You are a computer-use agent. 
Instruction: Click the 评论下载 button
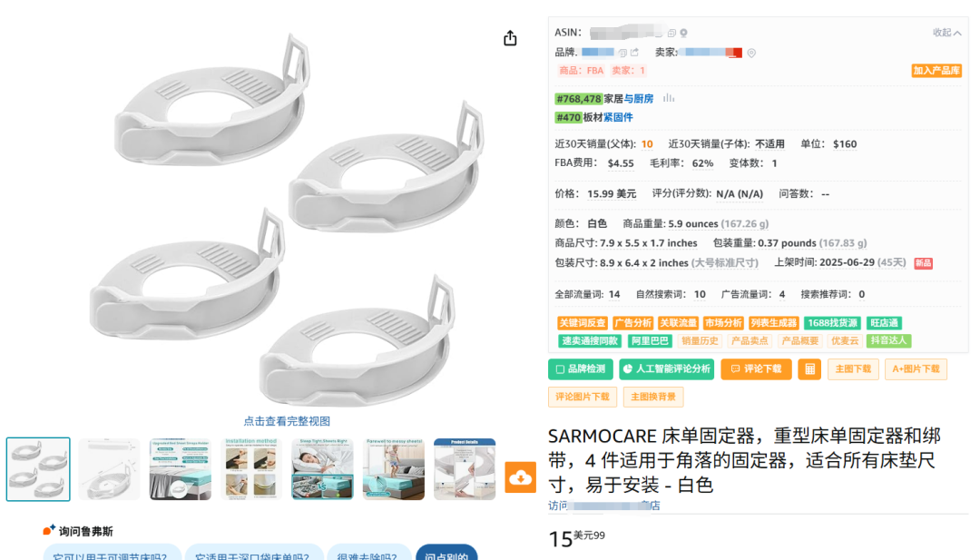(x=756, y=369)
